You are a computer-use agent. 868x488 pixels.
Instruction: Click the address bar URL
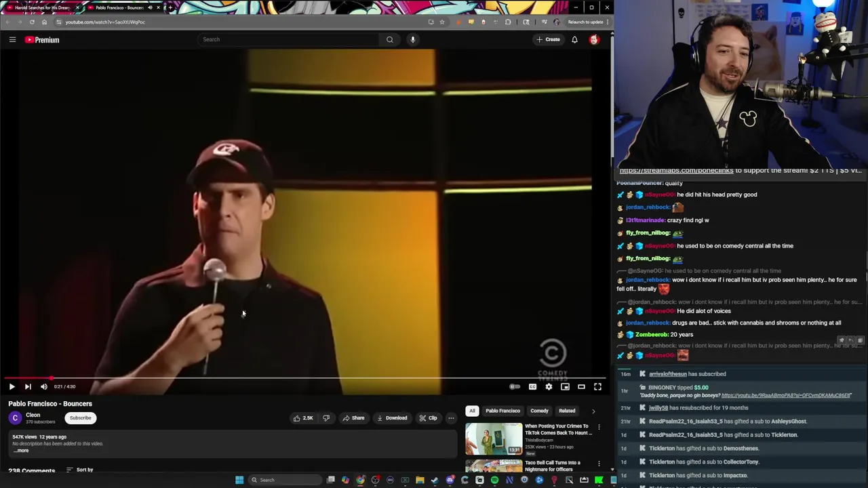coord(105,22)
